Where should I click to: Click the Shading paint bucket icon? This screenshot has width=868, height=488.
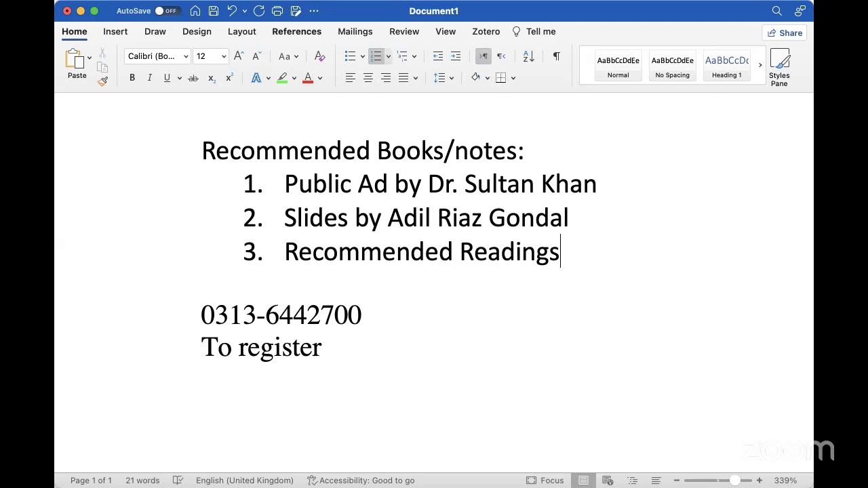point(475,78)
